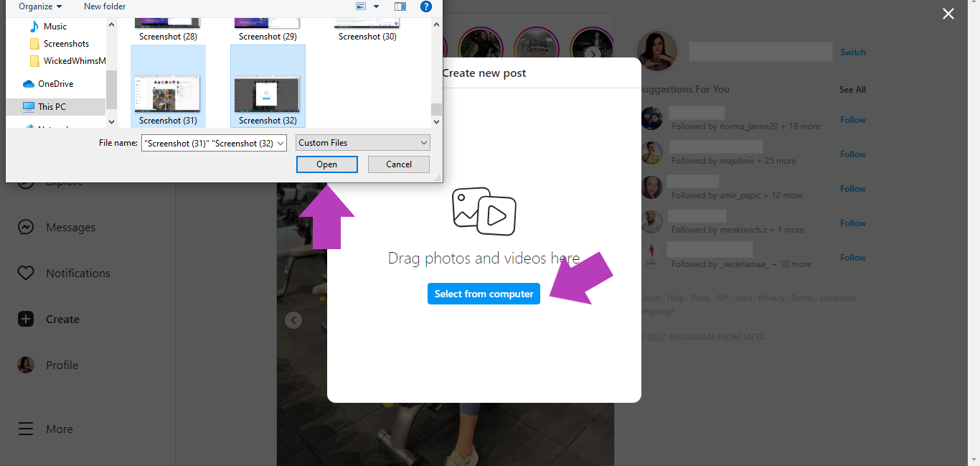Click the blue help question mark icon

click(x=425, y=6)
